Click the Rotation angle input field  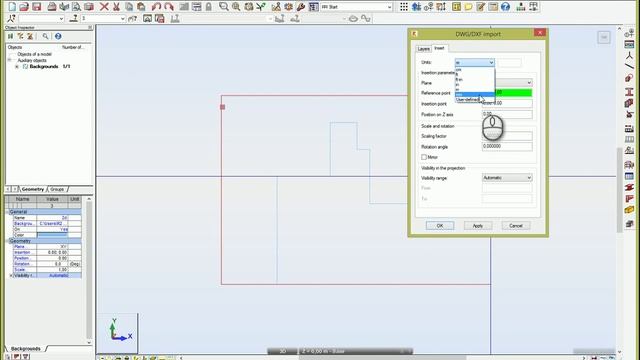click(x=507, y=147)
